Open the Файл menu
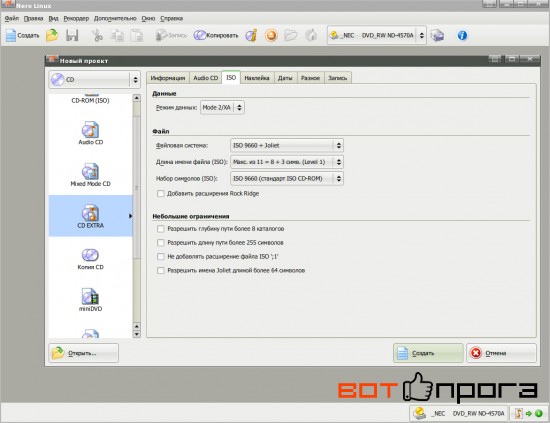 click(x=12, y=18)
